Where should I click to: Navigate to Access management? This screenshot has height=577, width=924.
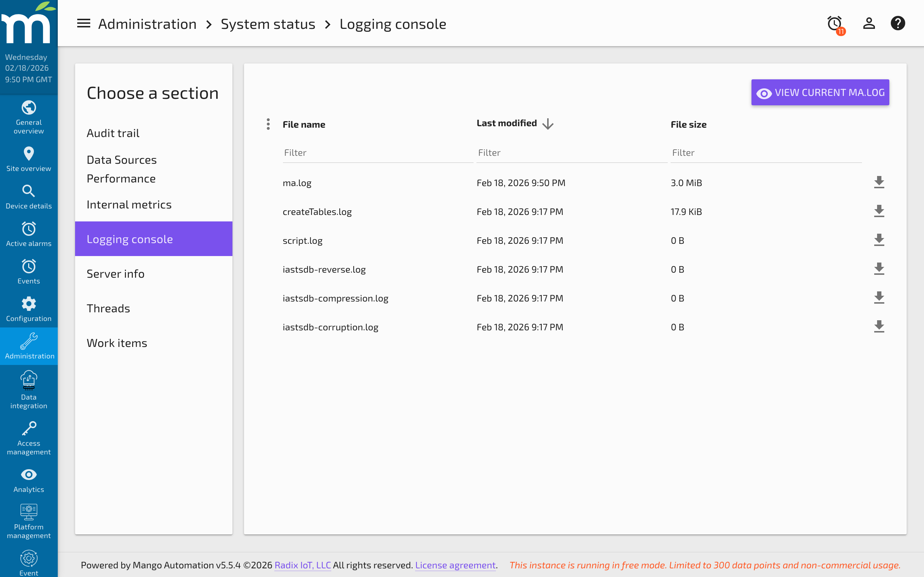(29, 437)
